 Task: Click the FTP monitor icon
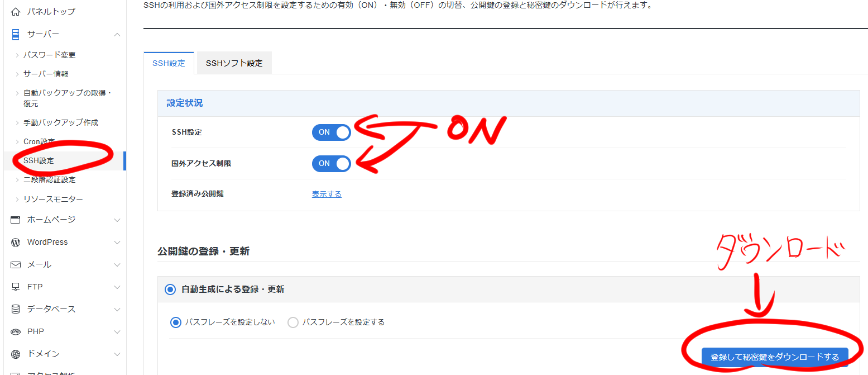[16, 287]
